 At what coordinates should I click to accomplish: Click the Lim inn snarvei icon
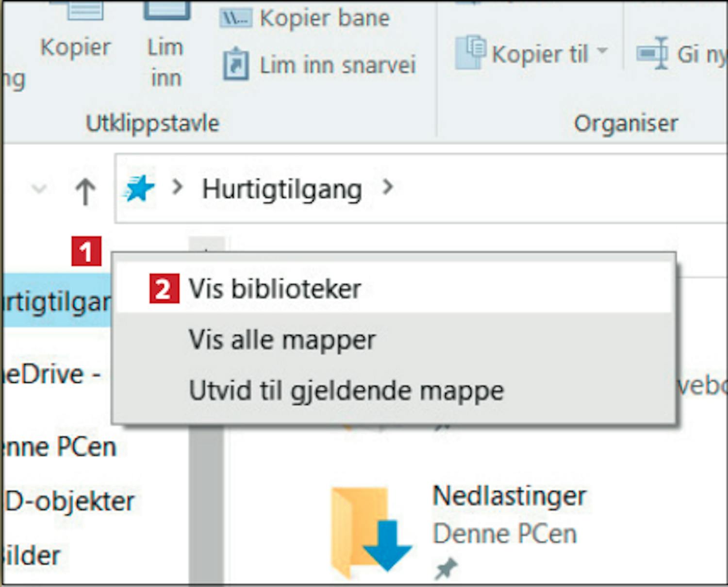click(236, 65)
